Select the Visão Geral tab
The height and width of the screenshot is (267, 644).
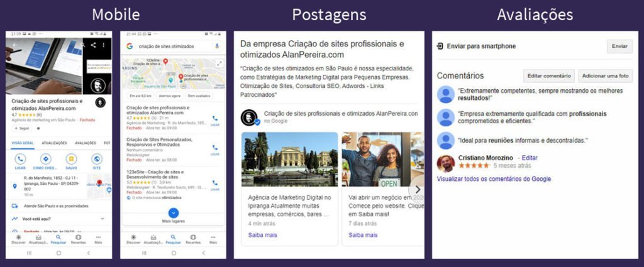22,143
